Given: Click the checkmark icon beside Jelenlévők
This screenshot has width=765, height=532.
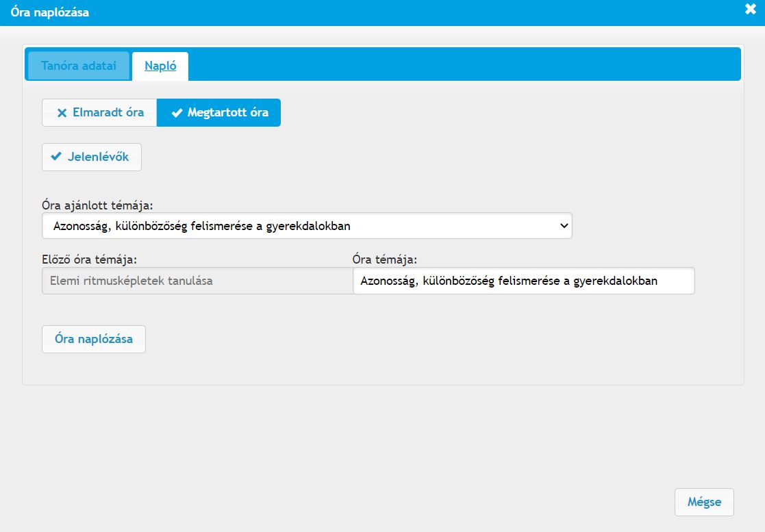Looking at the screenshot, I should 57,157.
